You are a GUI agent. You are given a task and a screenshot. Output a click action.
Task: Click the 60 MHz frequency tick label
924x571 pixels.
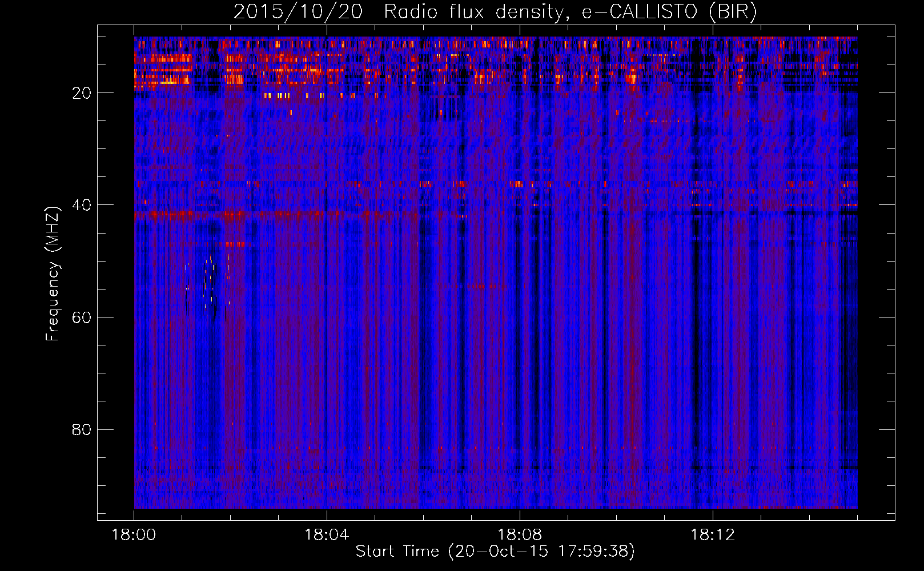(82, 317)
